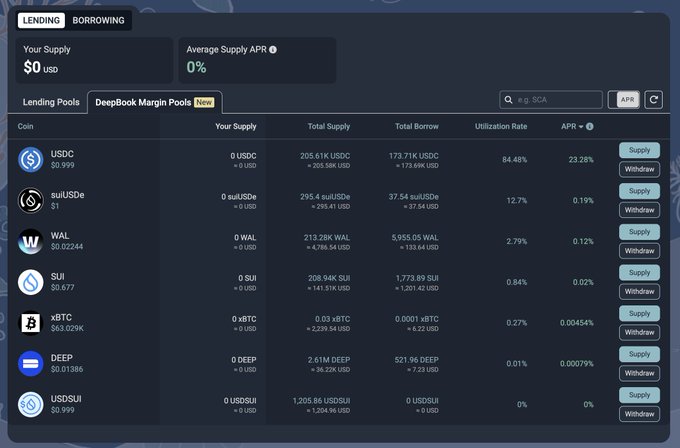This screenshot has height=448, width=680.
Task: Withdraw from the USDC pool
Action: tap(639, 169)
